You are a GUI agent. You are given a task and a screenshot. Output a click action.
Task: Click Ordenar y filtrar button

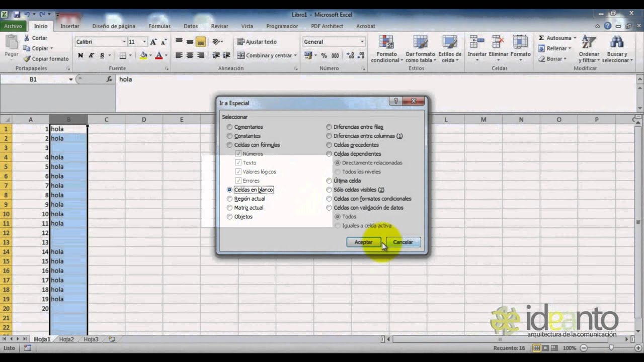(x=589, y=48)
